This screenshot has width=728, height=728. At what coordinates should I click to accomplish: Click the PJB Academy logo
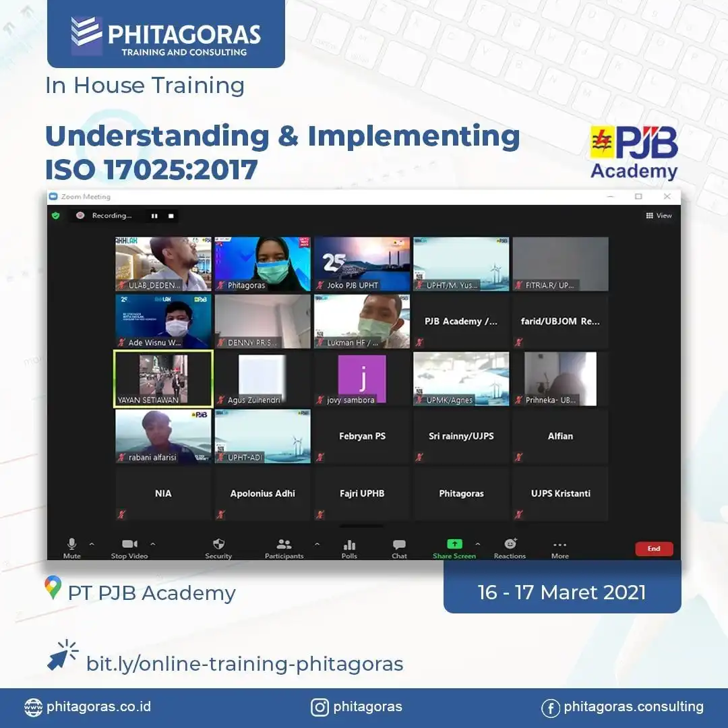634,153
